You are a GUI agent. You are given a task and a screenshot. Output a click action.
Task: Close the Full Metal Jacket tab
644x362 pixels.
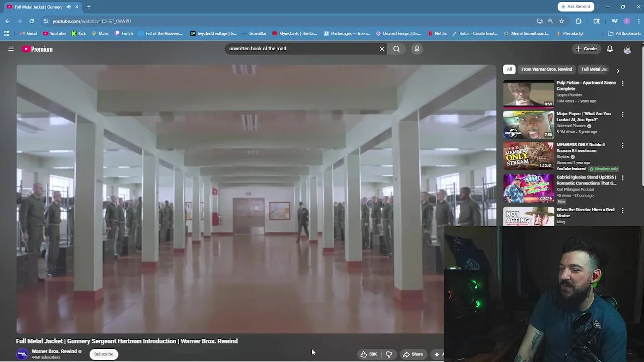[76, 7]
